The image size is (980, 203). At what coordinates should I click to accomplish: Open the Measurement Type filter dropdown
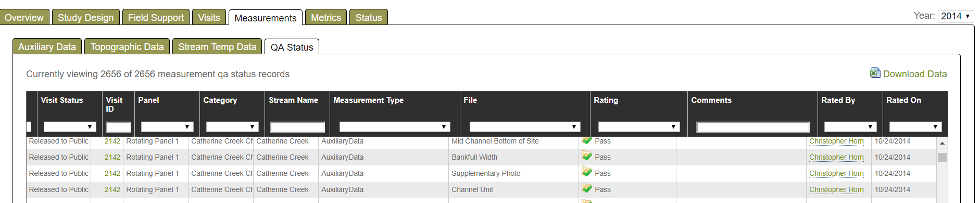click(395, 127)
